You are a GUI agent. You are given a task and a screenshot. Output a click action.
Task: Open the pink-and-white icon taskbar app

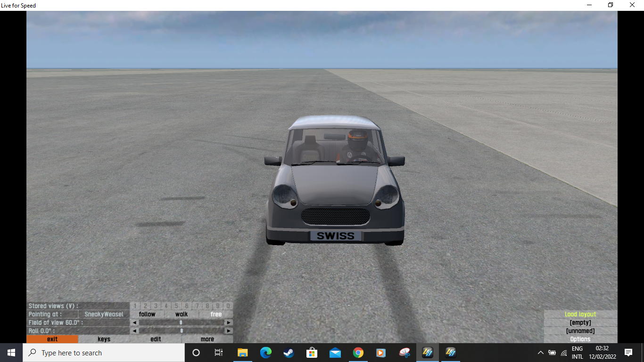405,353
